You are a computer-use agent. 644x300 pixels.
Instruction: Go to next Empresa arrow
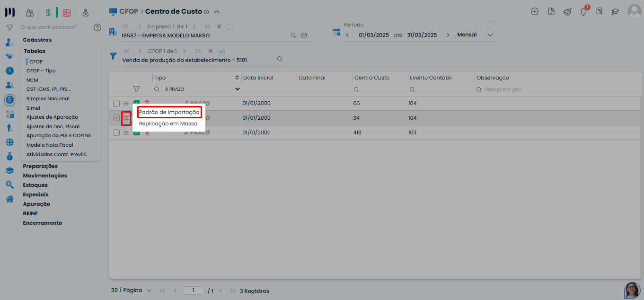pyautogui.click(x=194, y=27)
